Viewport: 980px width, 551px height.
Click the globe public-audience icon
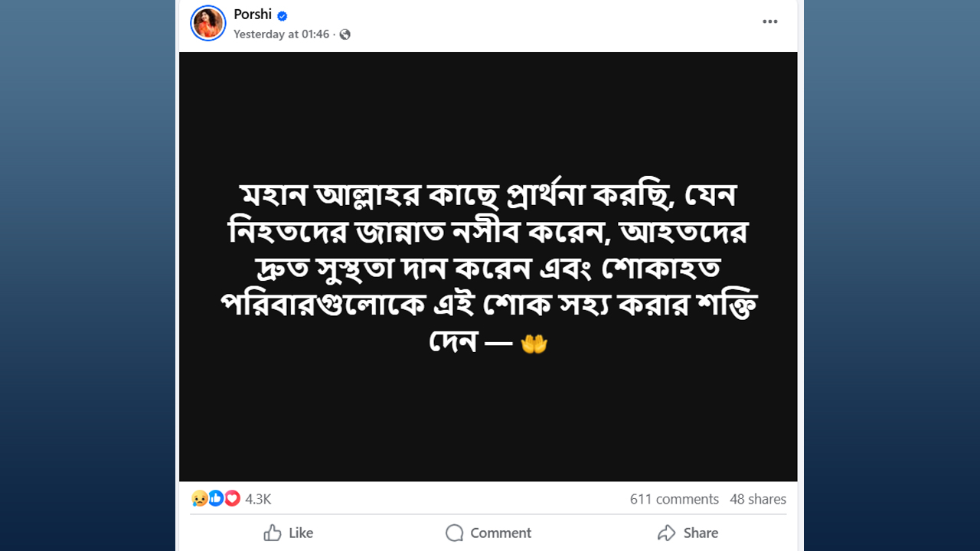click(x=345, y=34)
